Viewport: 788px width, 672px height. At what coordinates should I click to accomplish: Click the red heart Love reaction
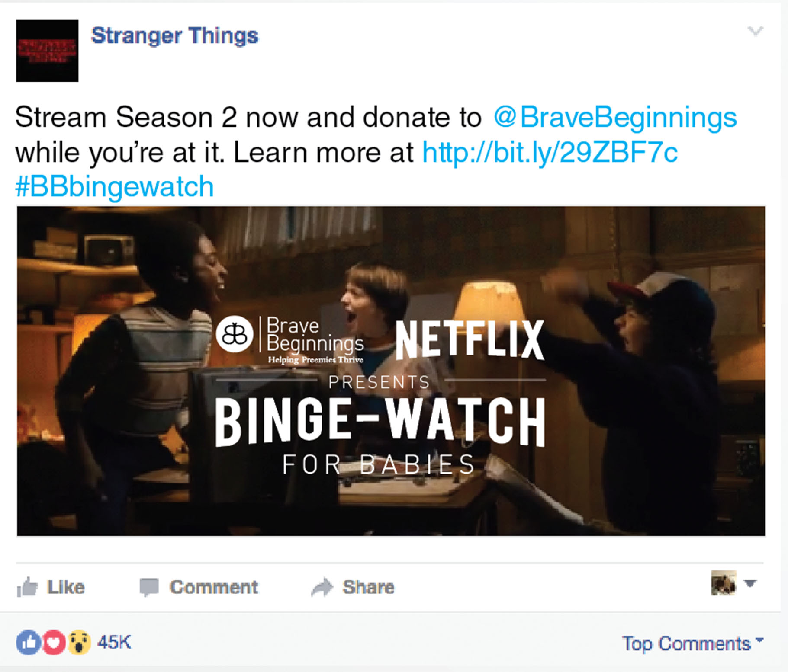(53, 643)
